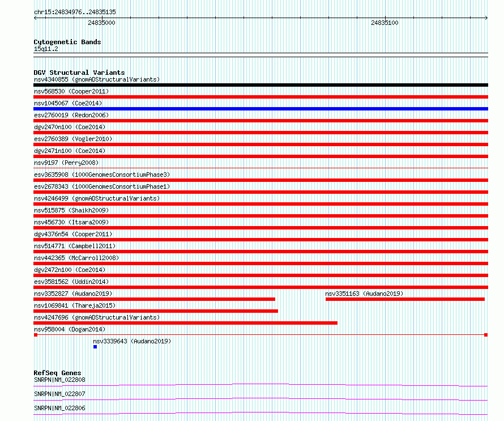
Task: Open esv2678343 1000GenomesConsortiumPhase1 label
Action: (102, 186)
